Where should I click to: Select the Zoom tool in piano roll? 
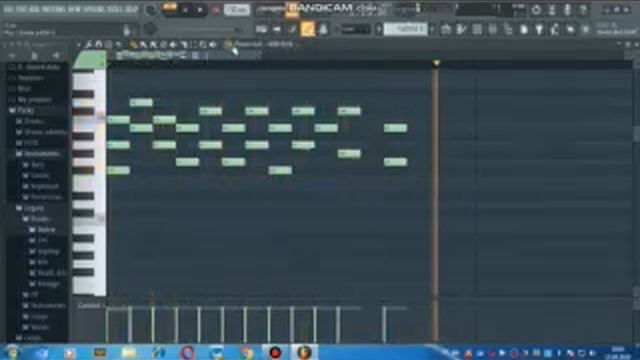pyautogui.click(x=203, y=44)
